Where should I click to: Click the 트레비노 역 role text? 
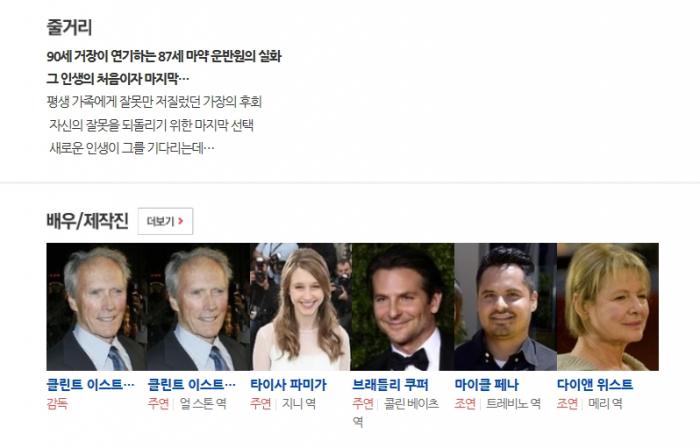(514, 403)
